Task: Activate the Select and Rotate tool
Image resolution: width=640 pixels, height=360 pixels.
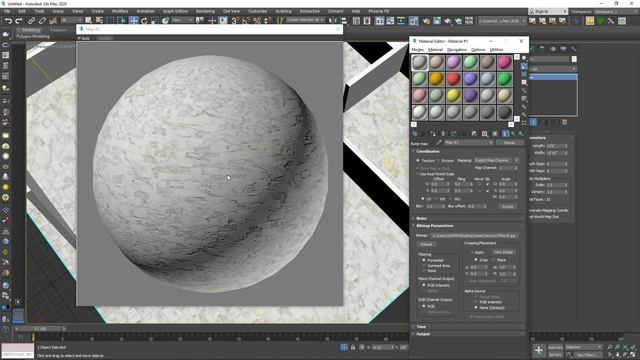Action: (x=144, y=20)
